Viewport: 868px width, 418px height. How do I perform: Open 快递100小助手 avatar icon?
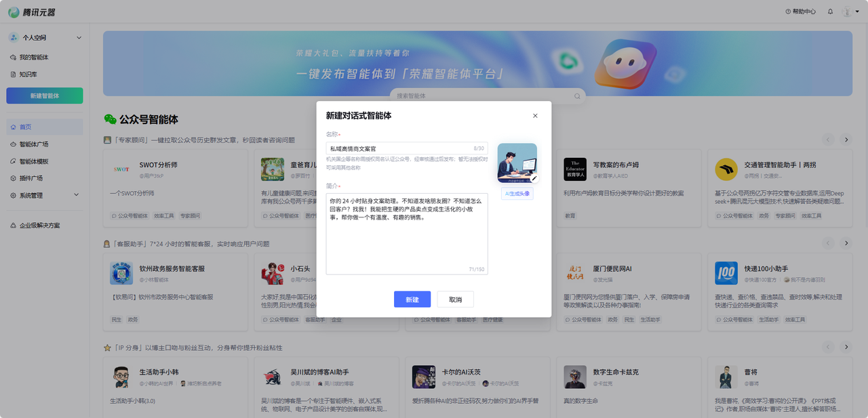(x=726, y=273)
